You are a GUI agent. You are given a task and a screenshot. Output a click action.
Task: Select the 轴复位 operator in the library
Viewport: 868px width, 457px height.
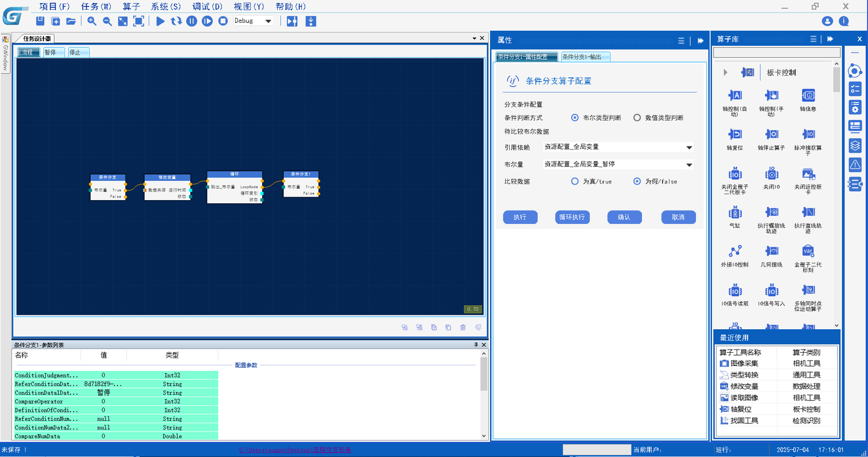[735, 134]
